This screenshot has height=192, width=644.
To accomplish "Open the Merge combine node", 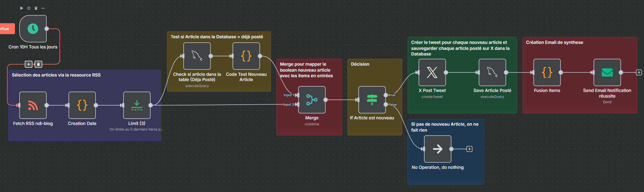I will (x=312, y=100).
